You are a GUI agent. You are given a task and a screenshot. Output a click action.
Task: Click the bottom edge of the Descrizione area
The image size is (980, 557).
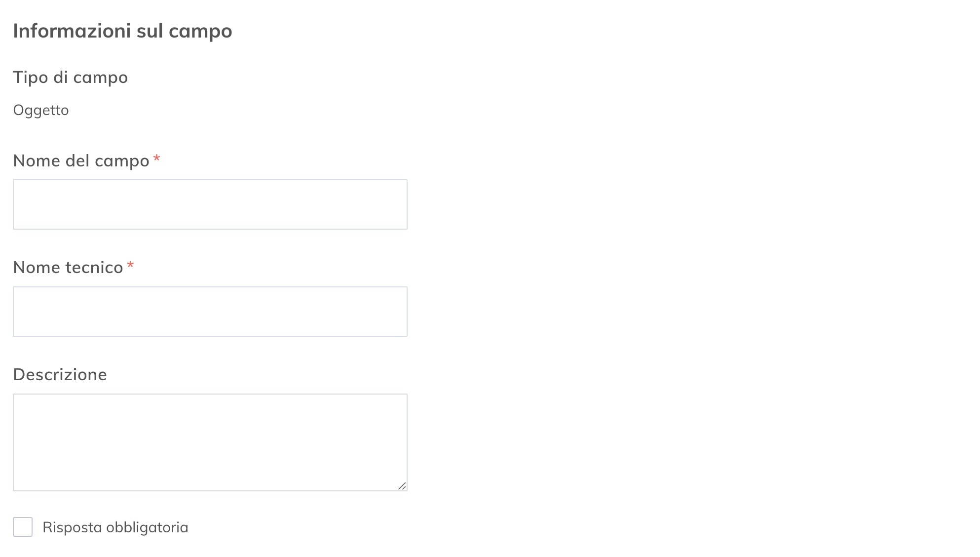click(210, 490)
